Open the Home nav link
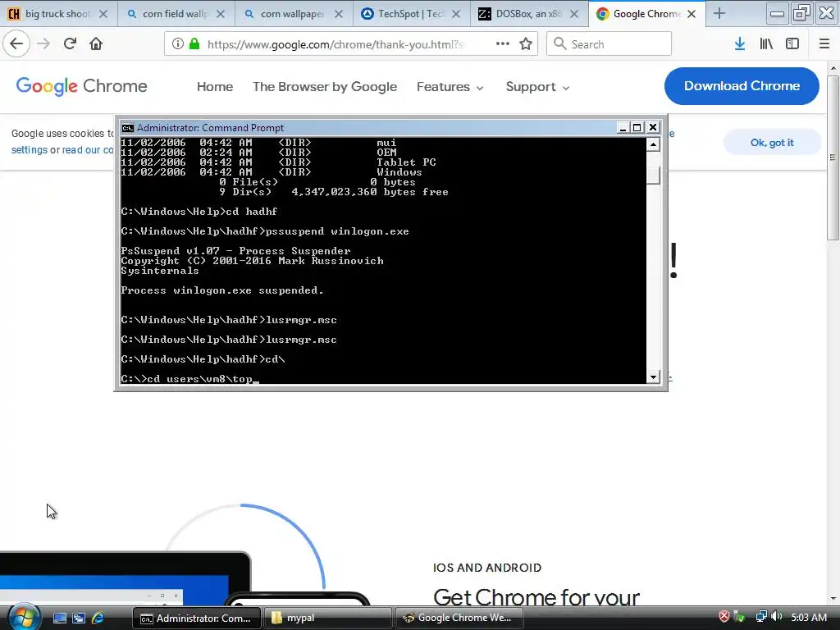 215,87
